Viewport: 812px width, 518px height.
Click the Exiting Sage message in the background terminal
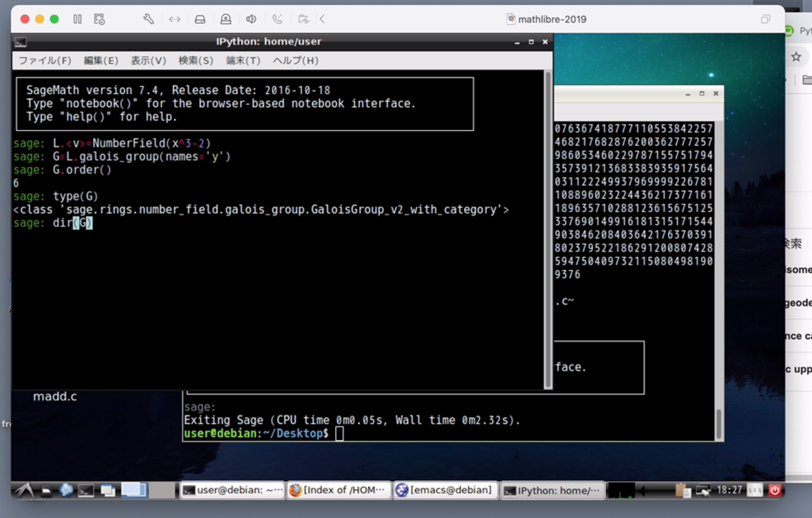[x=352, y=420]
